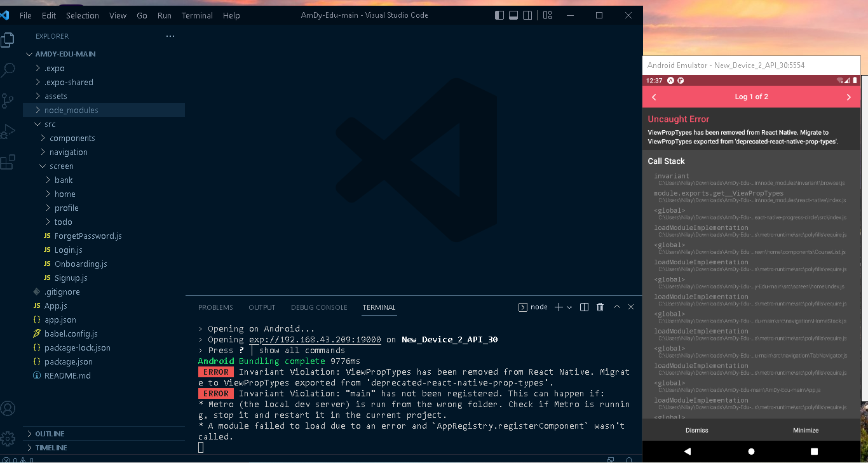Toggle the secondary side bar visibility

tap(527, 15)
